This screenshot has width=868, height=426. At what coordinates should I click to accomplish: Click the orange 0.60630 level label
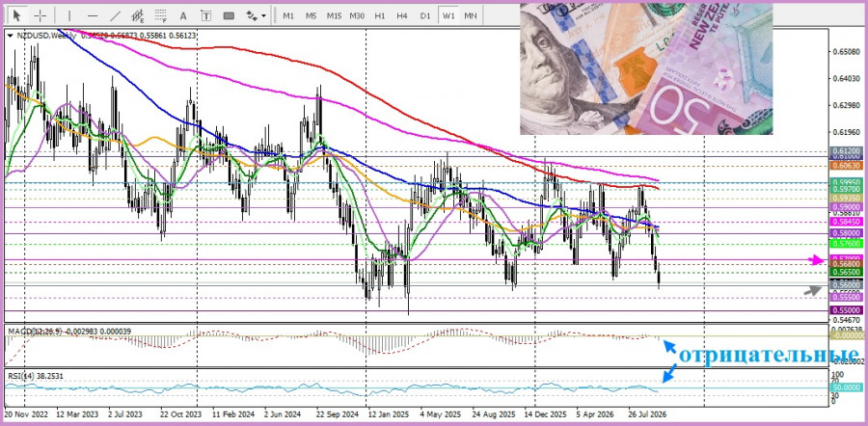[x=847, y=166]
